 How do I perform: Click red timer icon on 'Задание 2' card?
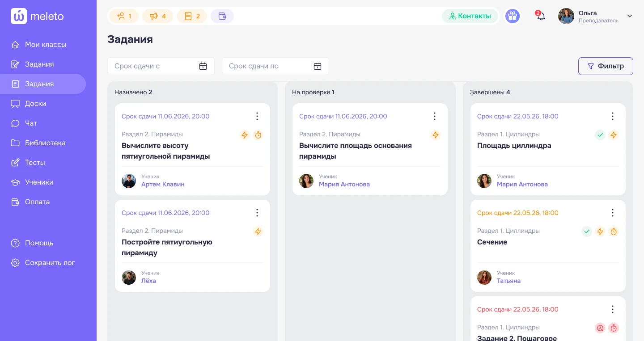tap(614, 328)
